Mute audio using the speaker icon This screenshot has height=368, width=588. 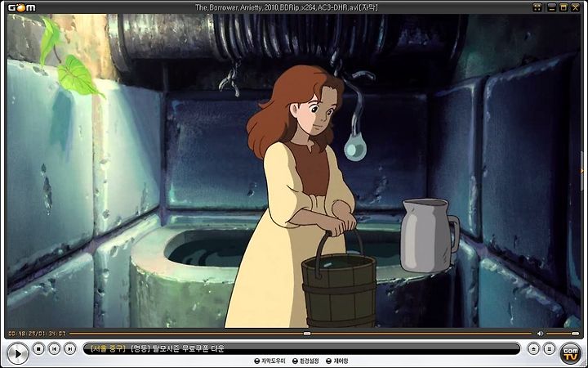(540, 334)
